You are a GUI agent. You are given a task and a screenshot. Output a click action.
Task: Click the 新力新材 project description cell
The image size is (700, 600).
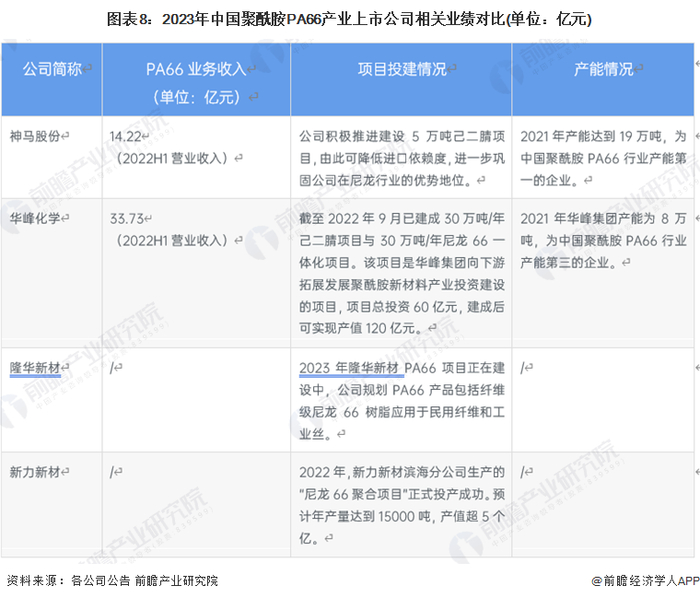click(401, 505)
